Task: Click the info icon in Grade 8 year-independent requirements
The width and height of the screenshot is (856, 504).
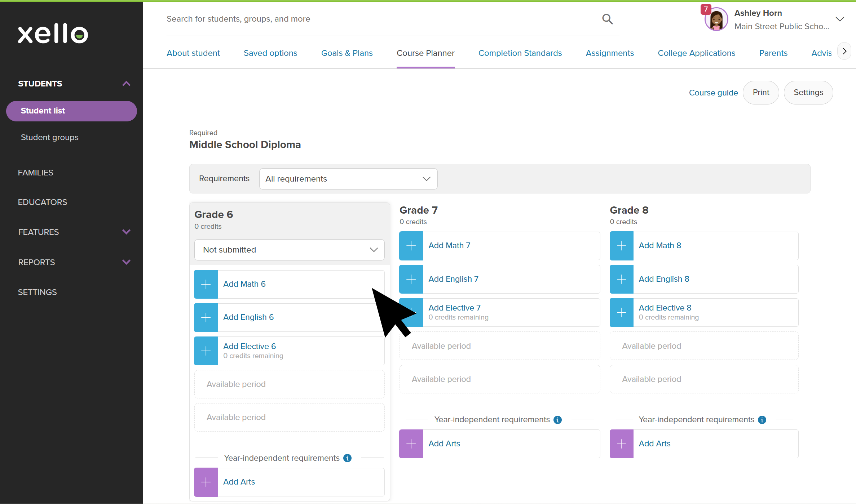Action: click(762, 420)
